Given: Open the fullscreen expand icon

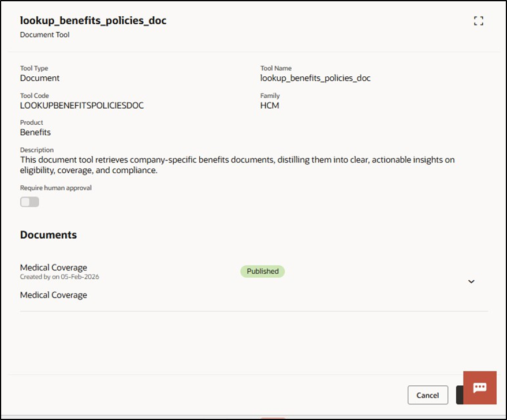Looking at the screenshot, I should [x=479, y=21].
